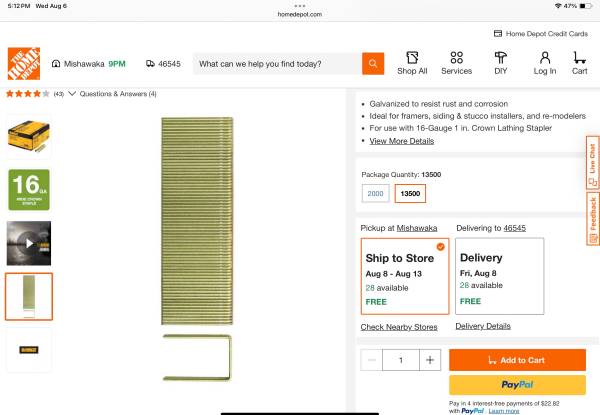Click the main staple product image

pos(197,249)
